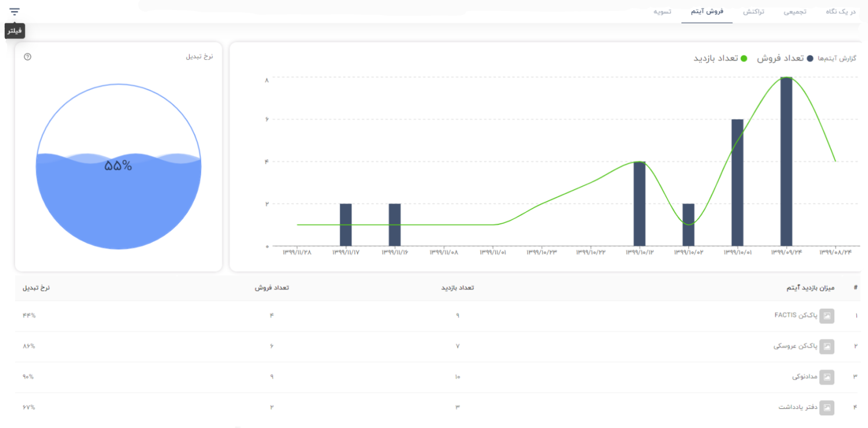Click the image placeholder icon for مدادنوکی
868x428 pixels.
click(x=827, y=377)
